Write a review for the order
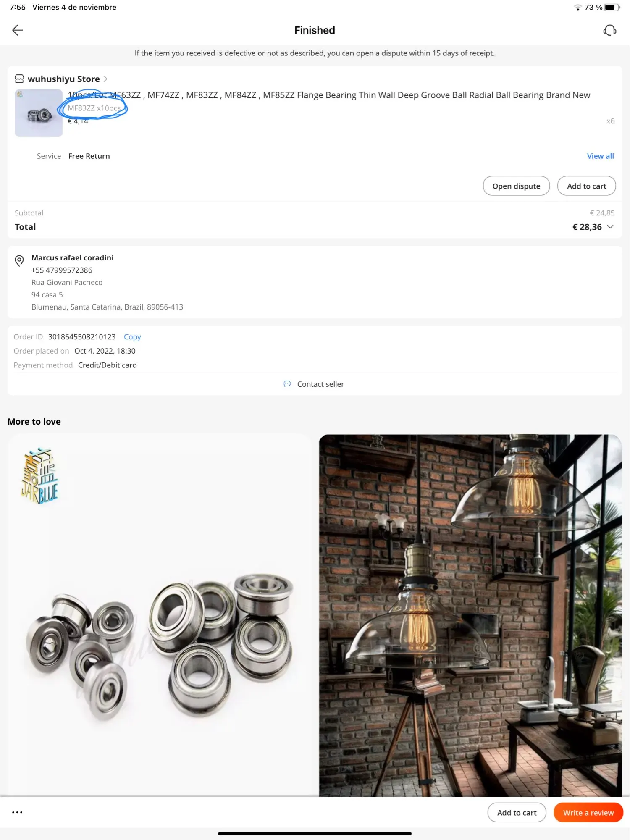Viewport: 630px width, 840px height. click(x=588, y=812)
